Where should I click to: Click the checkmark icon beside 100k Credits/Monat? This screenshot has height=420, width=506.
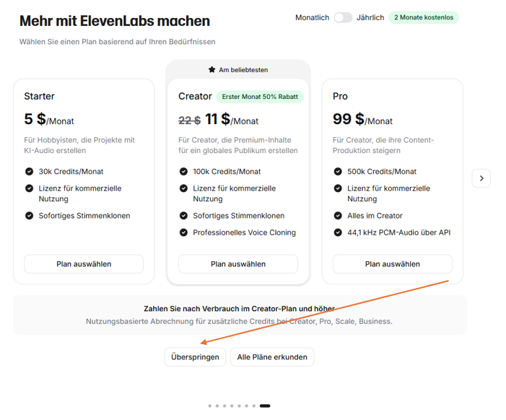(x=183, y=172)
